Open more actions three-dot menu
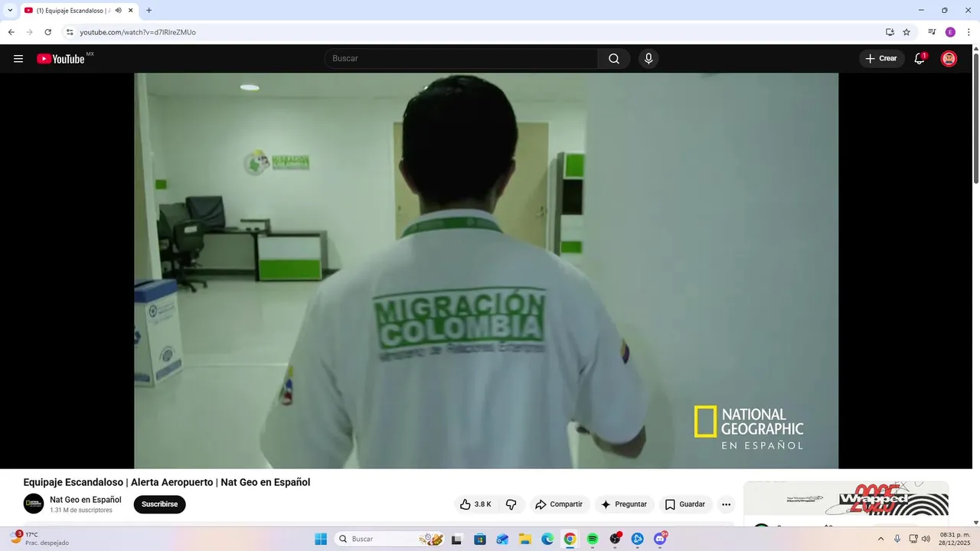Viewport: 980px width, 551px height. coord(726,504)
